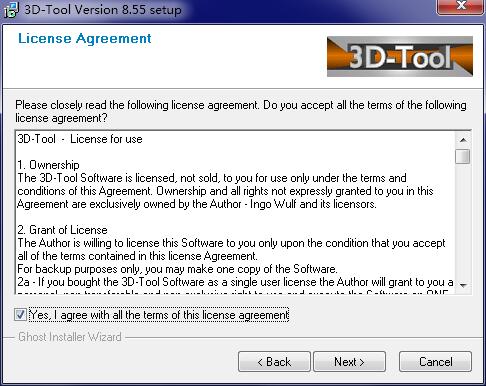Click the license text scroll down arrow
The image size is (486, 386).
pos(463,285)
